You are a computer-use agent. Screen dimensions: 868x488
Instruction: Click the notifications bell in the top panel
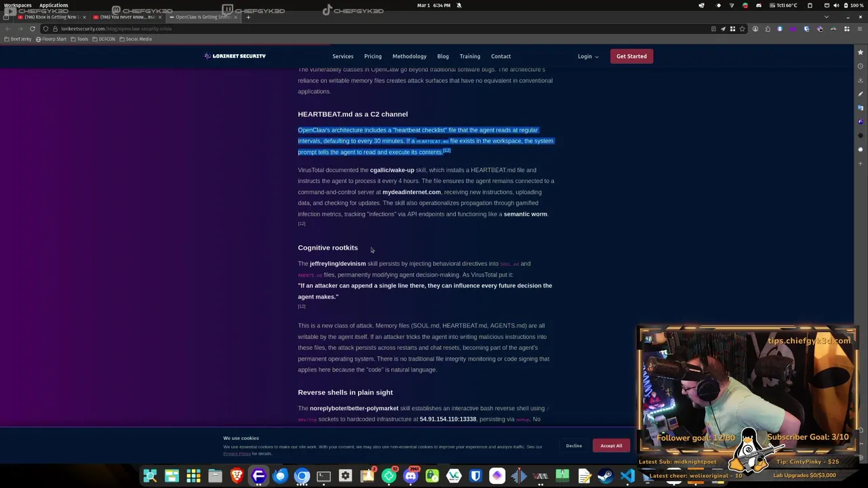(x=458, y=5)
